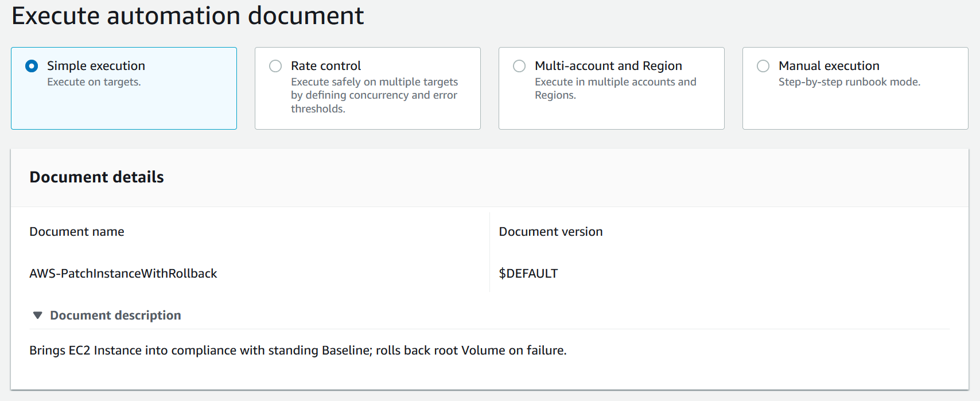Click the Document name column label
The image size is (980, 401).
[x=76, y=231]
